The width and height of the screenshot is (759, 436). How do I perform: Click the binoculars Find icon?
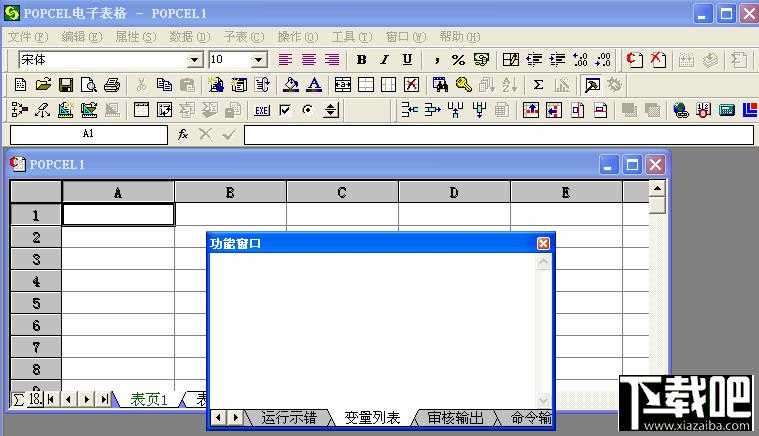pyautogui.click(x=440, y=85)
